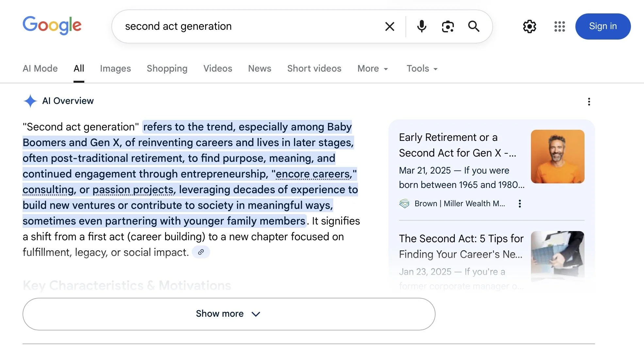The height and width of the screenshot is (353, 644).
Task: Open the Short videos tab
Action: pos(314,69)
